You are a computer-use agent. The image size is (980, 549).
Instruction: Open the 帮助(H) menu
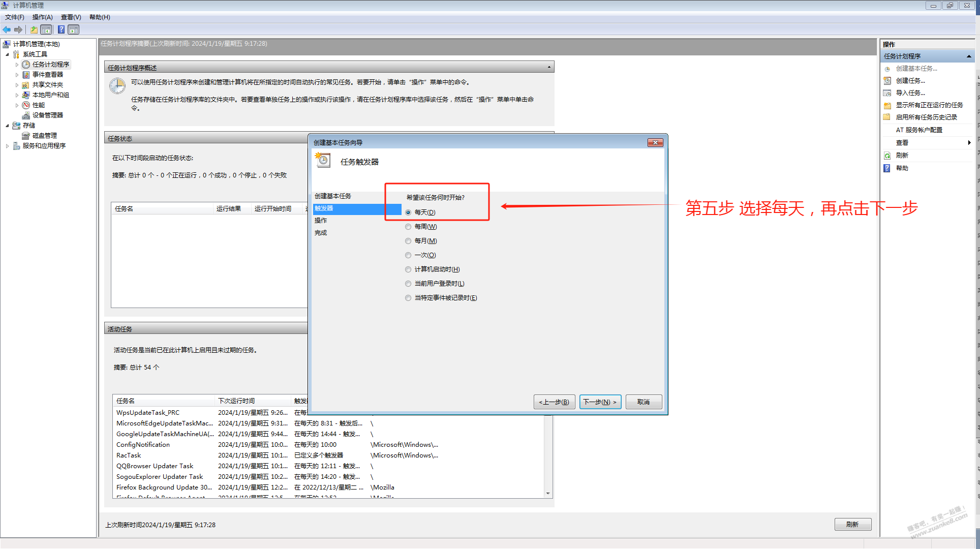[100, 17]
